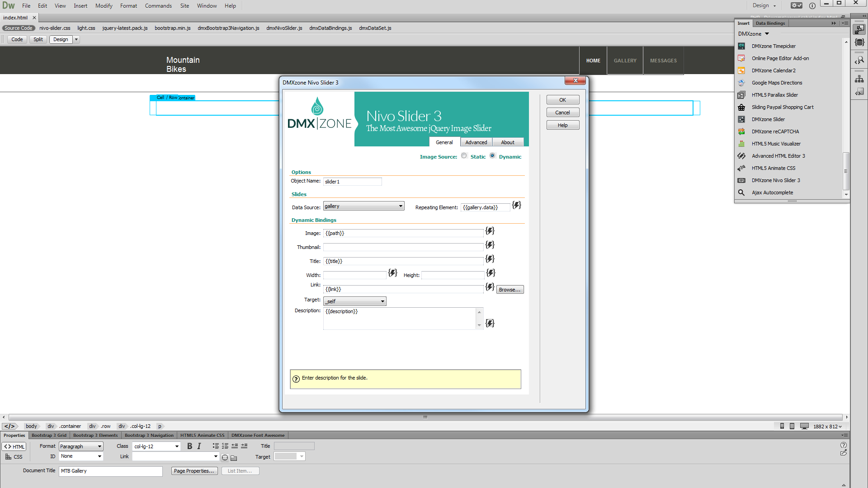Open dynamic data picker for Description field

(x=490, y=323)
